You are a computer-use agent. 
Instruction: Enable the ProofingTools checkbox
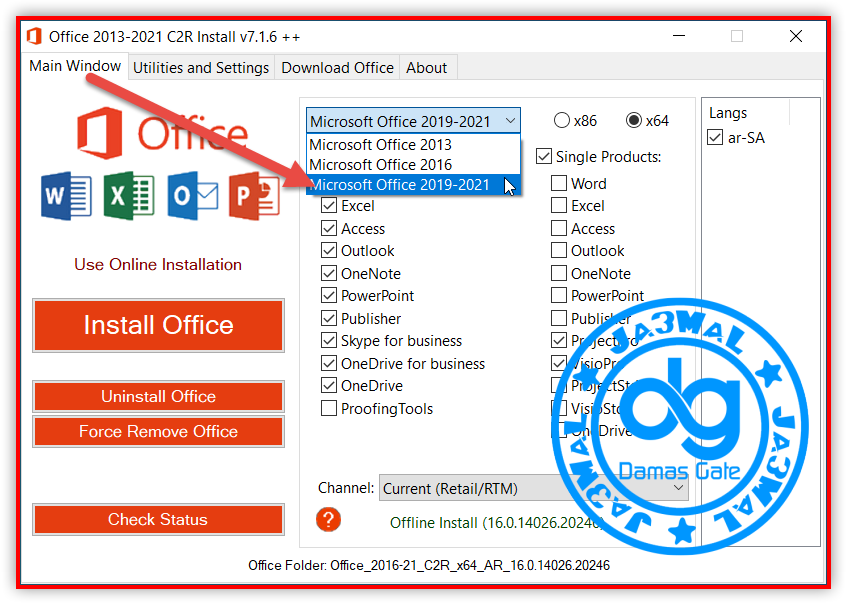(329, 408)
